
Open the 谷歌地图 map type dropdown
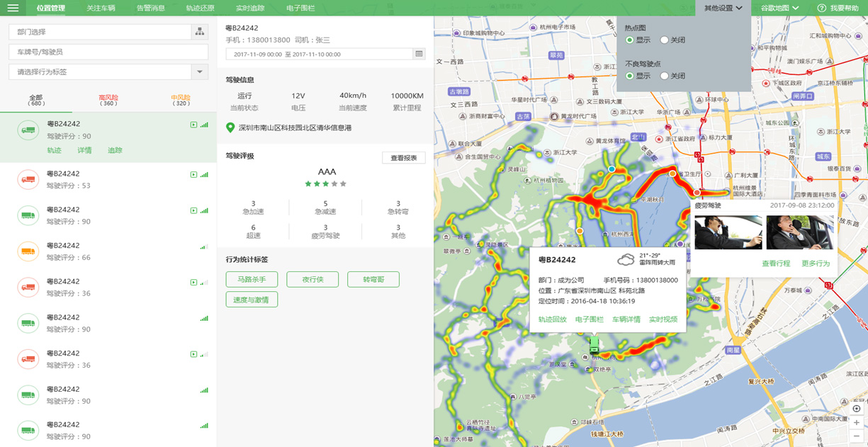(x=779, y=8)
